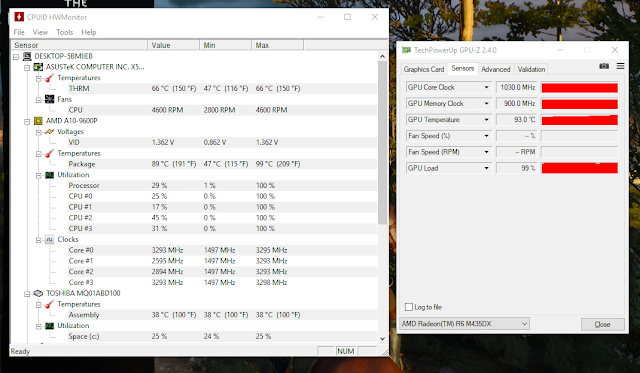
Task: Click the Value column header
Action: [x=173, y=45]
